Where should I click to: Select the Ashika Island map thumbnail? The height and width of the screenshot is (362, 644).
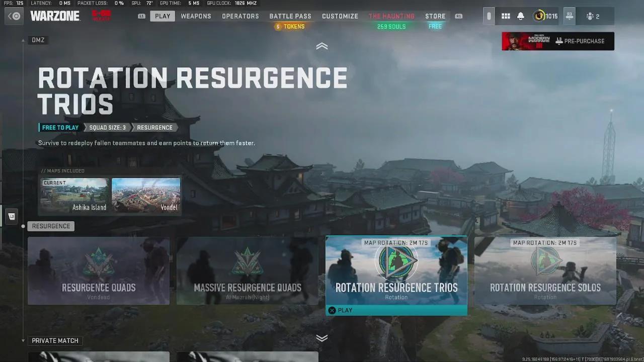click(74, 195)
